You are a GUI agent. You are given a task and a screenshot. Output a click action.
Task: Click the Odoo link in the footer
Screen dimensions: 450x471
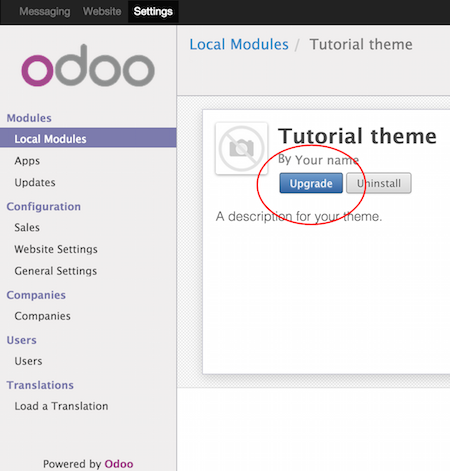pos(119,464)
